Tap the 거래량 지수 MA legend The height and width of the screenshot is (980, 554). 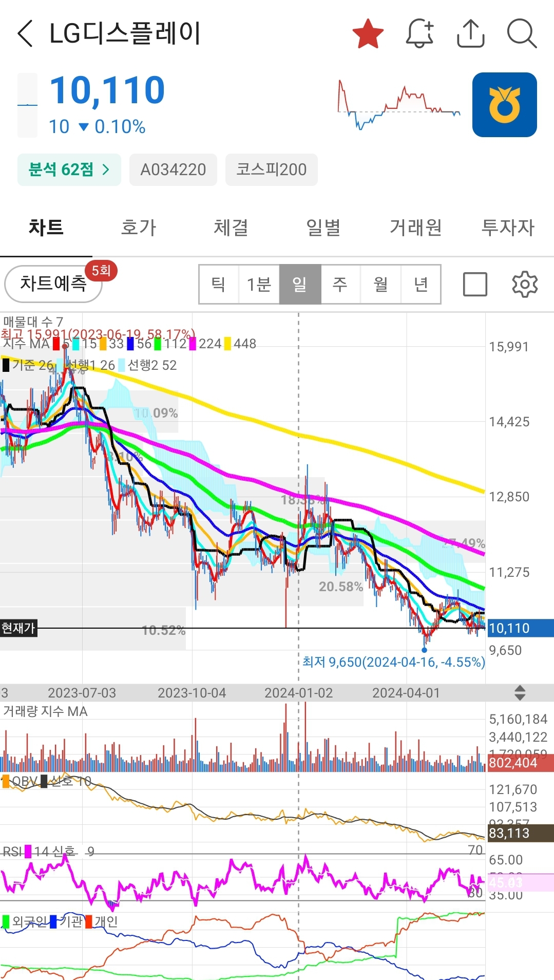tap(45, 711)
